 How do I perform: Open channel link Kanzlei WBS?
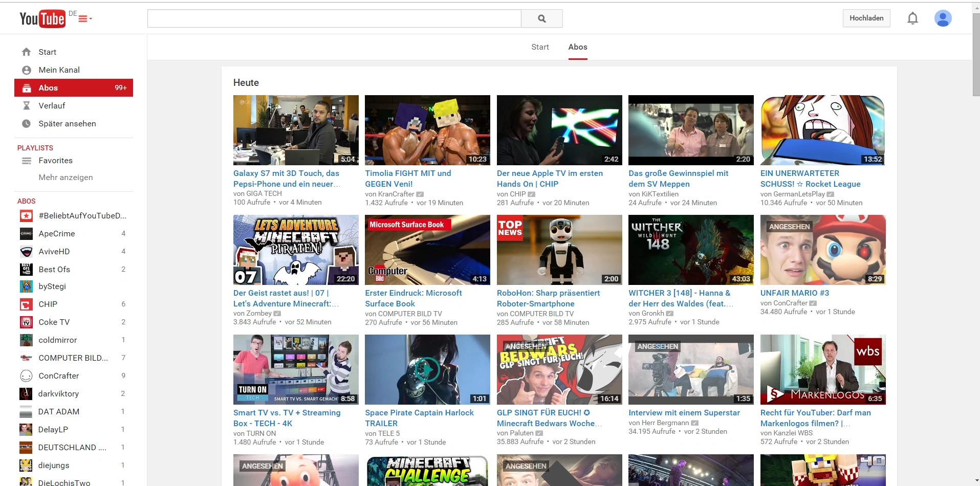[793, 433]
